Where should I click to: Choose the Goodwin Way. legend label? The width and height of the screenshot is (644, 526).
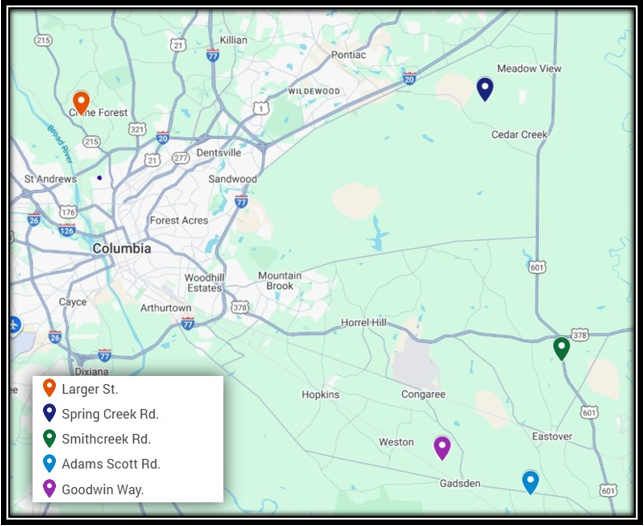click(103, 489)
